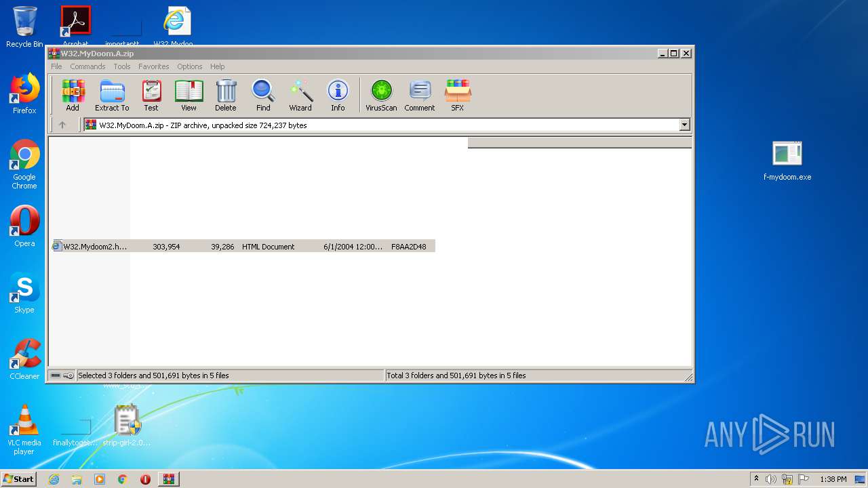Select the CCleaner desktop shortcut

(24, 359)
